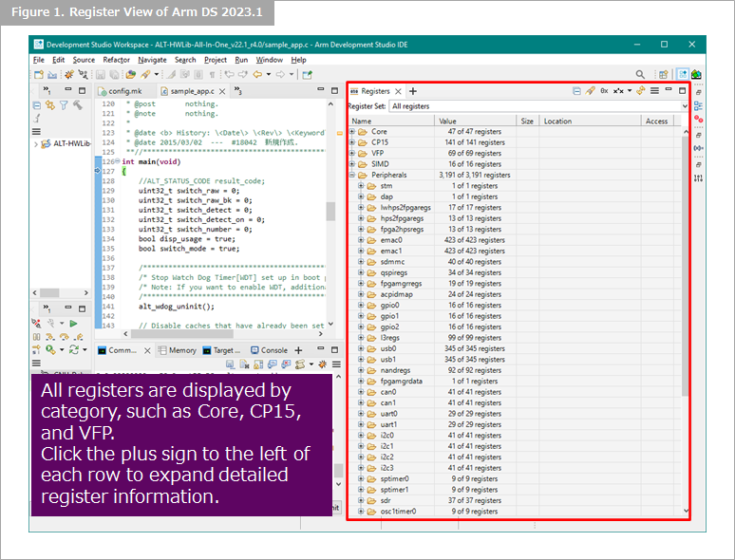This screenshot has height=560, width=735.
Task: Click Collapse All icon in Registers view
Action: [x=576, y=91]
